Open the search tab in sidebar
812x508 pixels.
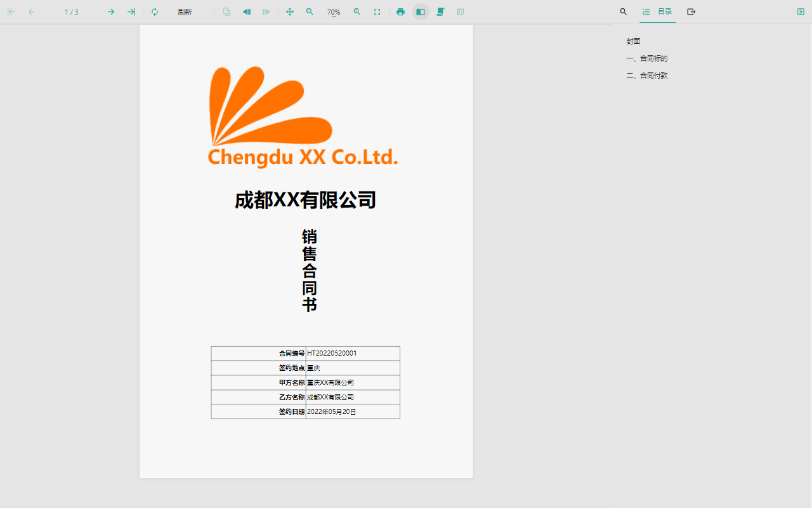tap(624, 12)
